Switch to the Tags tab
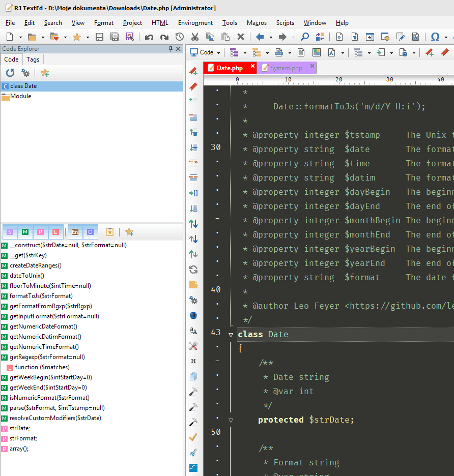 coord(33,59)
